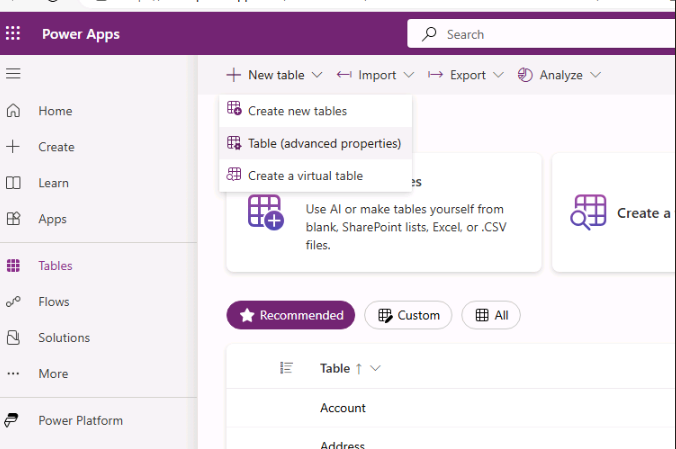Click the Flows connector icon
676x449 pixels.
[x=13, y=301]
